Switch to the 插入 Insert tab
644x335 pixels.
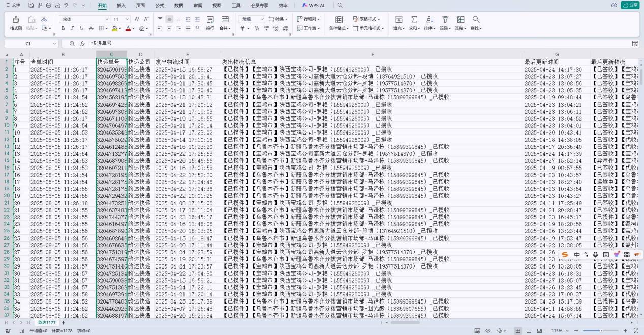tap(121, 5)
